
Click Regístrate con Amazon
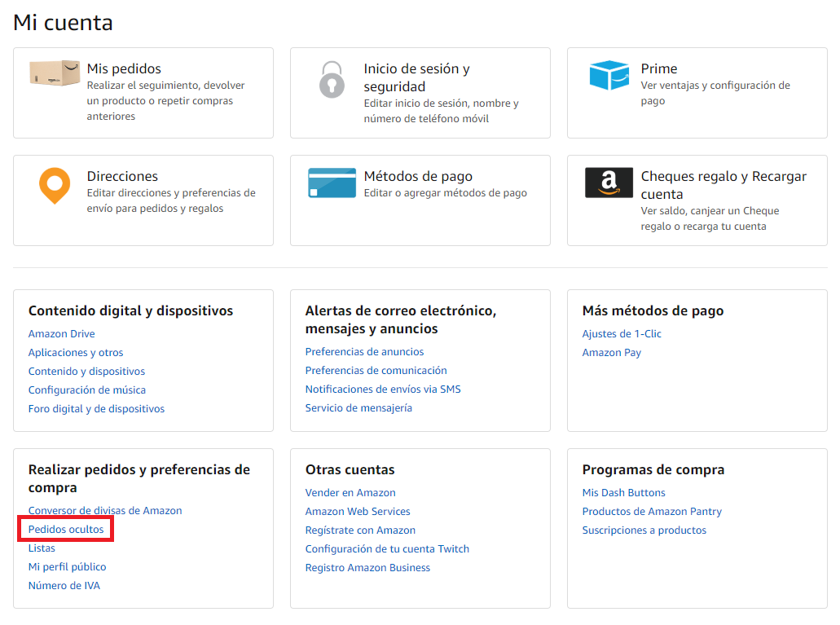(x=360, y=530)
